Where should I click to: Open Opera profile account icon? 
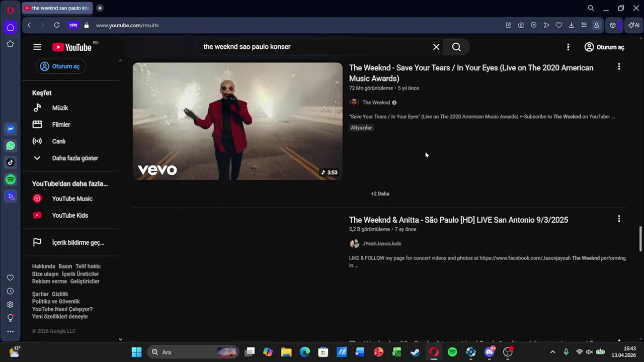point(597,25)
